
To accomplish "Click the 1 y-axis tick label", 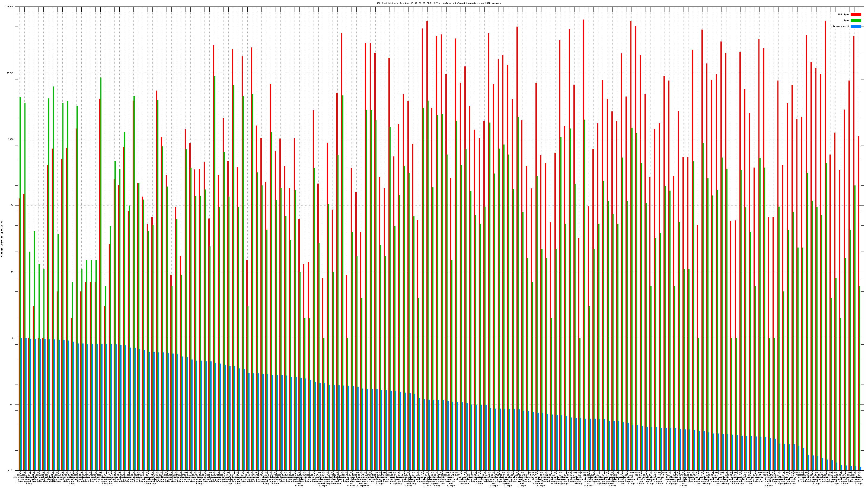I will click(13, 338).
